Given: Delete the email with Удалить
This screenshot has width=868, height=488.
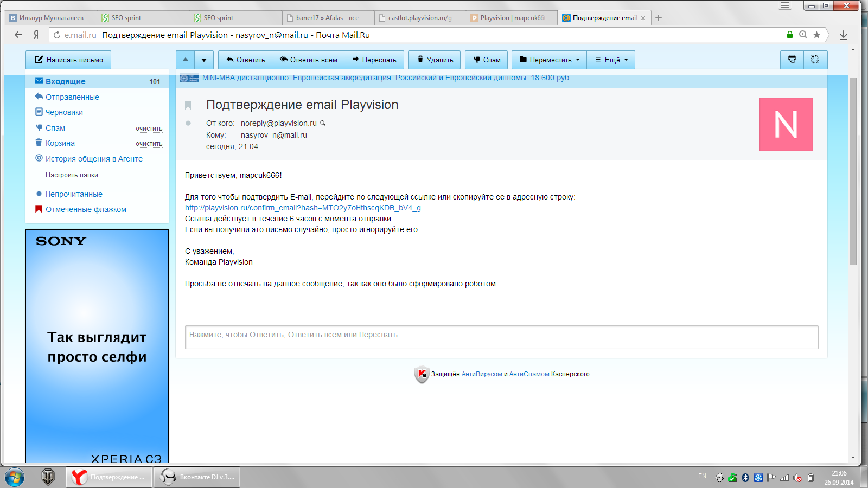Looking at the screenshot, I should 435,60.
